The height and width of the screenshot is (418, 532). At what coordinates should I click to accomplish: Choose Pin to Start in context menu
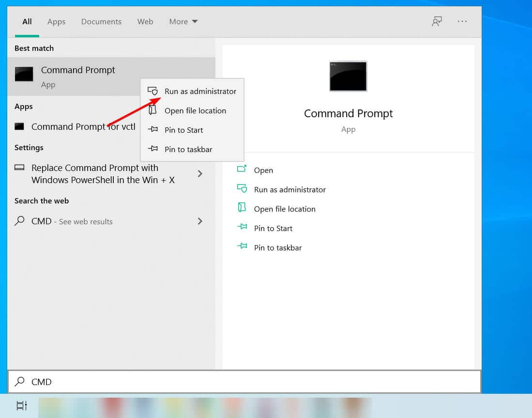pyautogui.click(x=192, y=130)
